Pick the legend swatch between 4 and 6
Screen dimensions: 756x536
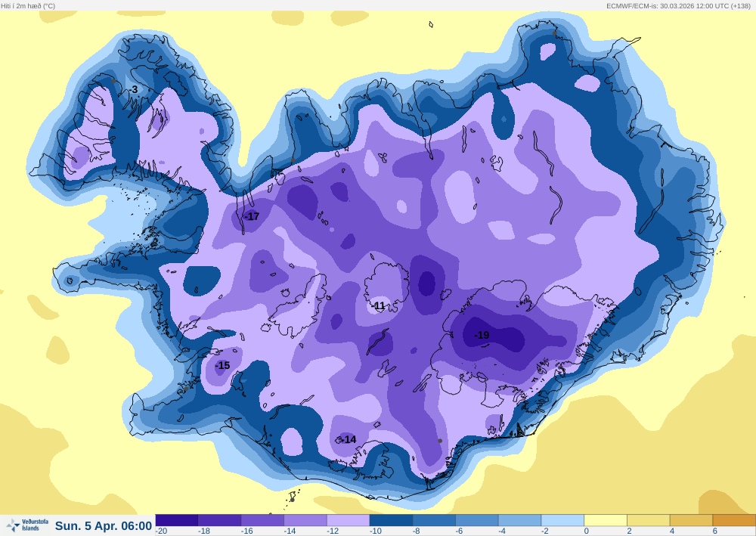coord(692,520)
